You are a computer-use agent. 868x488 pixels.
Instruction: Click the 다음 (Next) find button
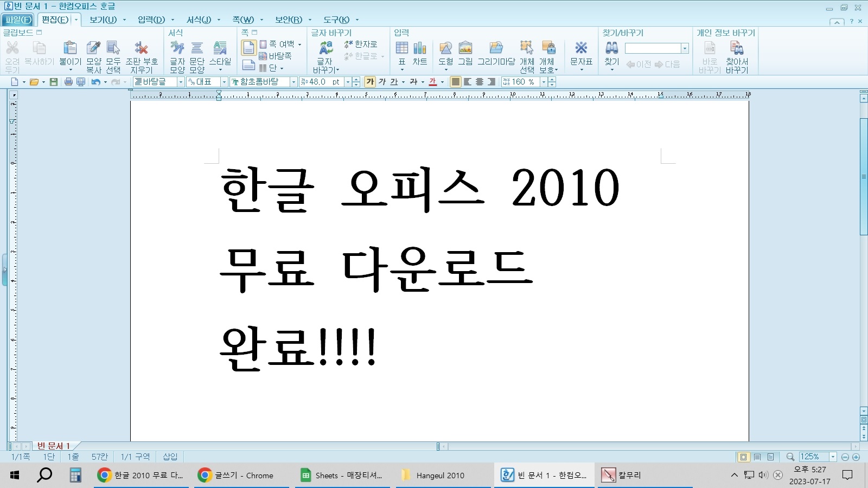coord(667,64)
